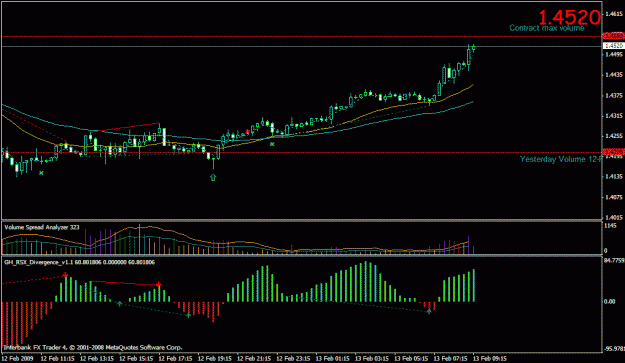Click the '13 Feb 09:15' time axis label
Screen dimensions: 625x363
[490, 358]
